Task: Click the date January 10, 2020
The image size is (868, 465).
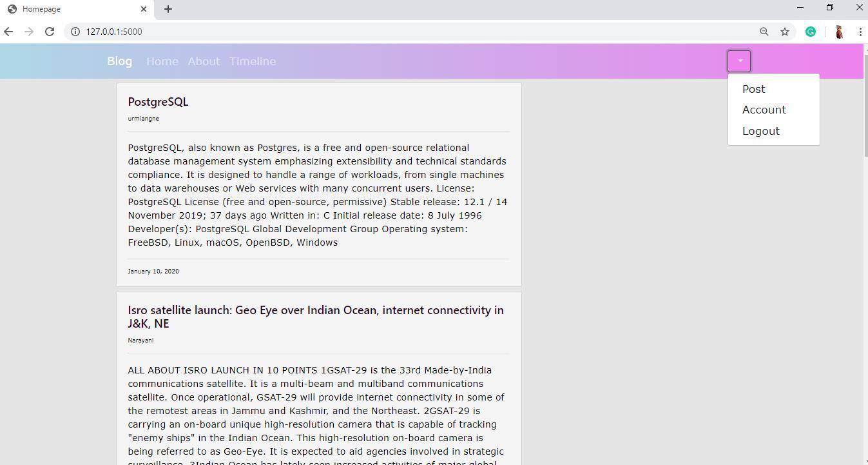Action: click(x=153, y=272)
